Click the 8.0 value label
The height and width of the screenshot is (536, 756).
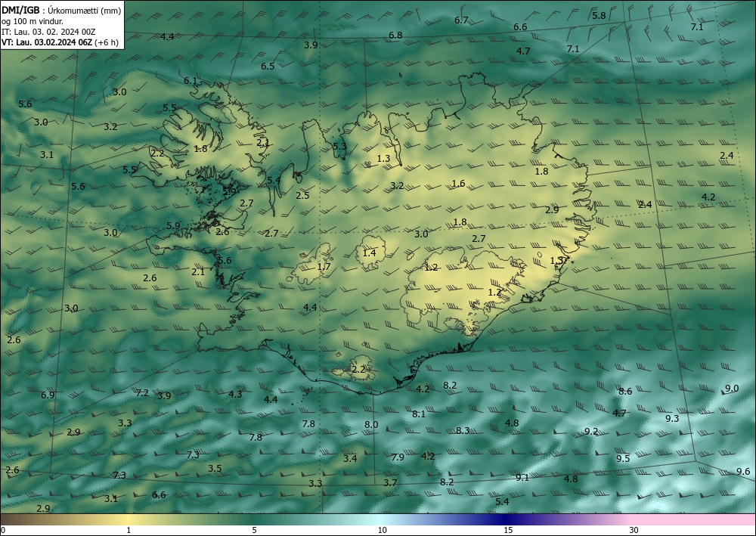[x=371, y=425]
